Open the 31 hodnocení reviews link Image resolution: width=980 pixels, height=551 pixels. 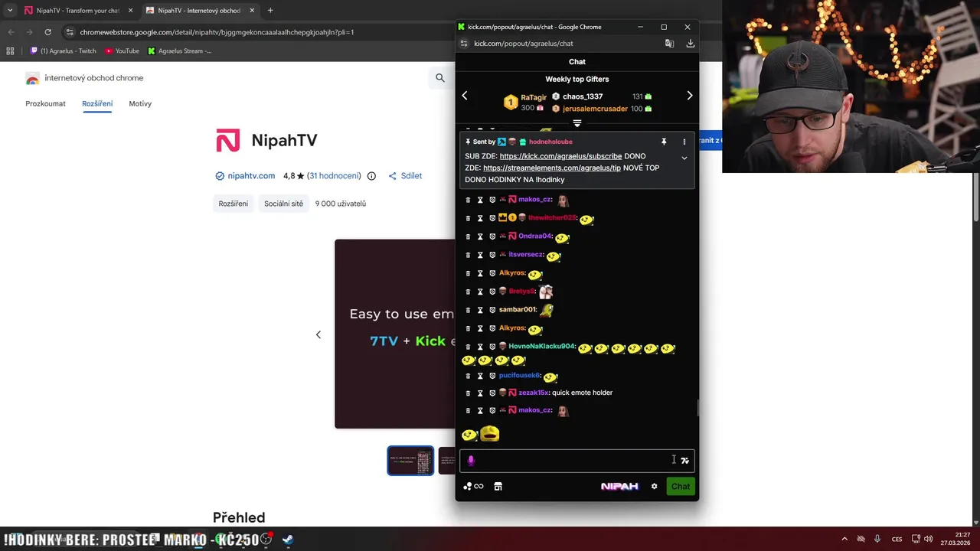[x=334, y=176]
